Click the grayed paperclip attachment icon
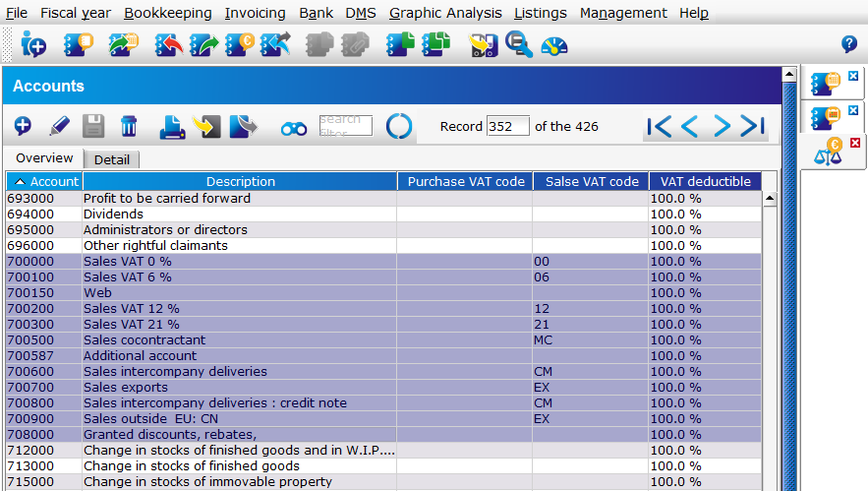Image resolution: width=868 pixels, height=491 pixels. (355, 44)
